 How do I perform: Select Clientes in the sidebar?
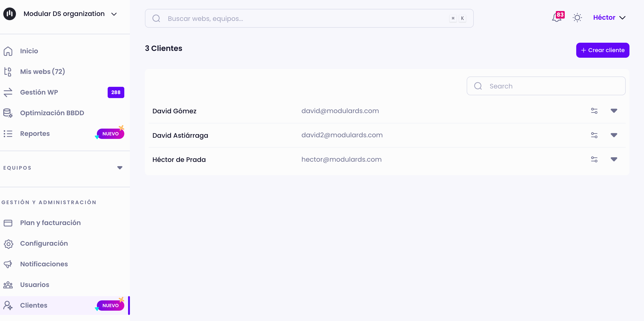(34, 305)
